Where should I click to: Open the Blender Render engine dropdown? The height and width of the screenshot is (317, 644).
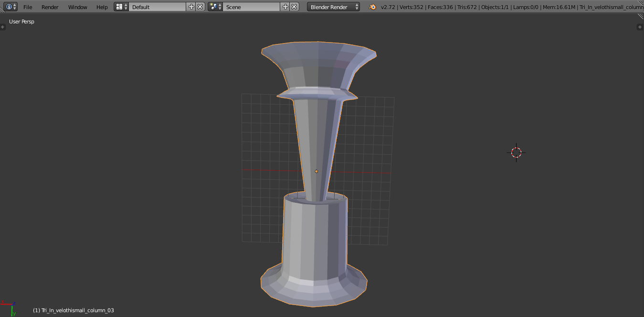coord(334,7)
